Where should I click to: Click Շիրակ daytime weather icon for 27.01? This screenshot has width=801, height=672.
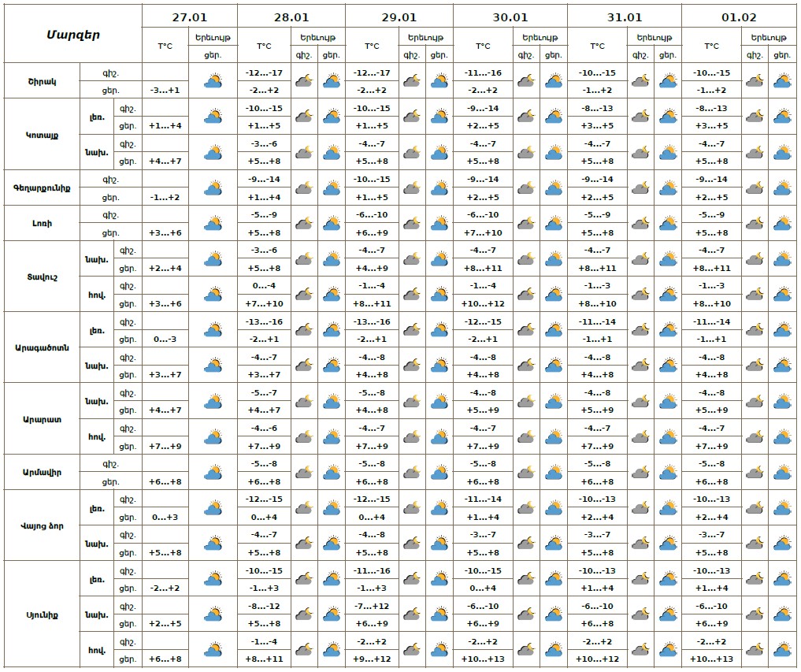(213, 81)
